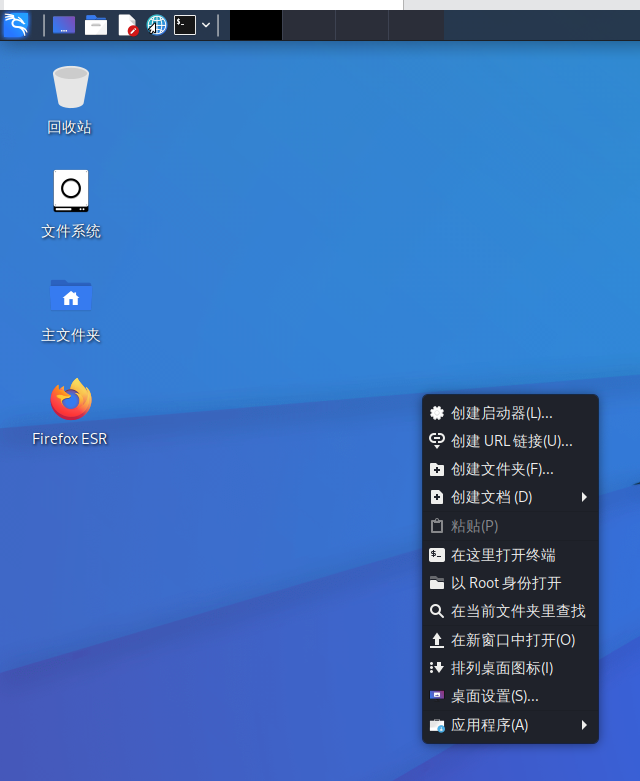Choose 排列桌面图标(I) menu entry

510,668
